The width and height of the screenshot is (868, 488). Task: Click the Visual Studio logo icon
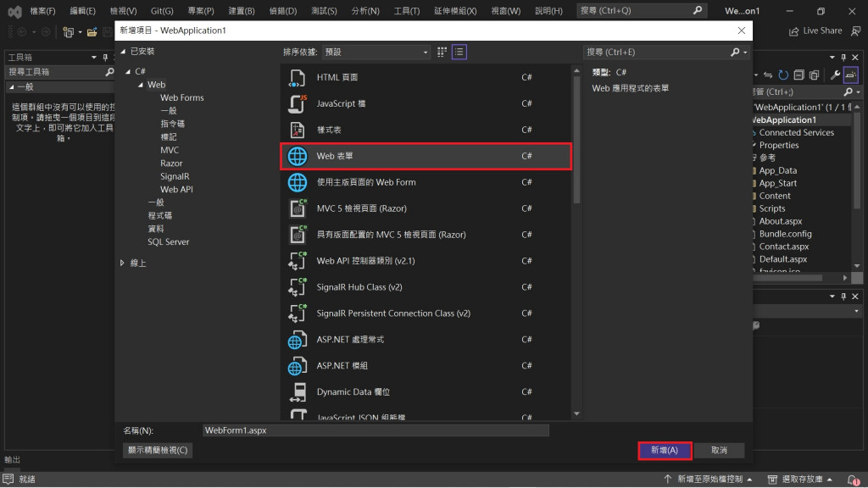pos(15,11)
